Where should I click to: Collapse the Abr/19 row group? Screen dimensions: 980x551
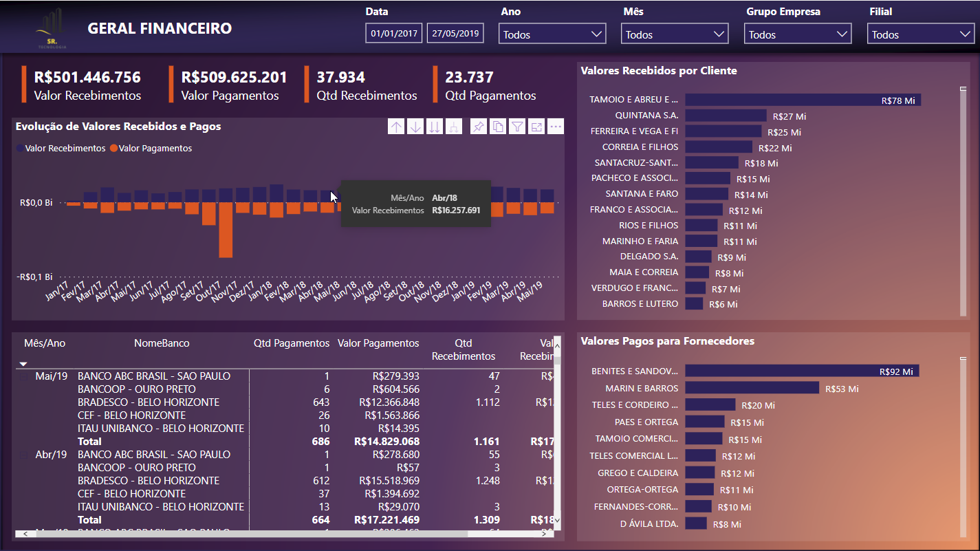pos(25,455)
